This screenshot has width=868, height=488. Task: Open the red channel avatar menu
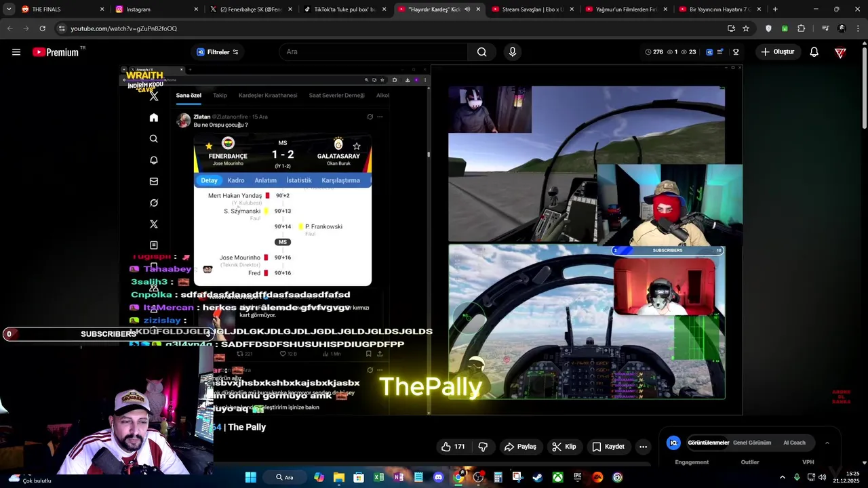point(840,52)
